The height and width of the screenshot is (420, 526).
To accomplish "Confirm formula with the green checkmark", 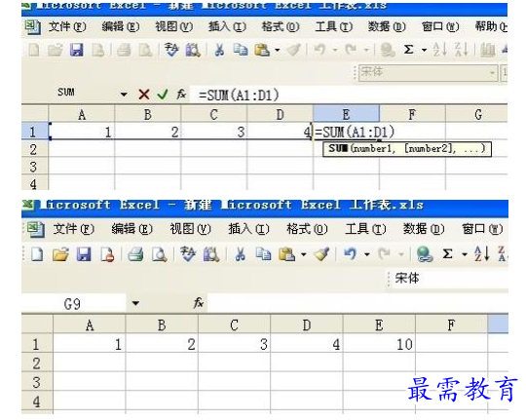I will click(163, 95).
